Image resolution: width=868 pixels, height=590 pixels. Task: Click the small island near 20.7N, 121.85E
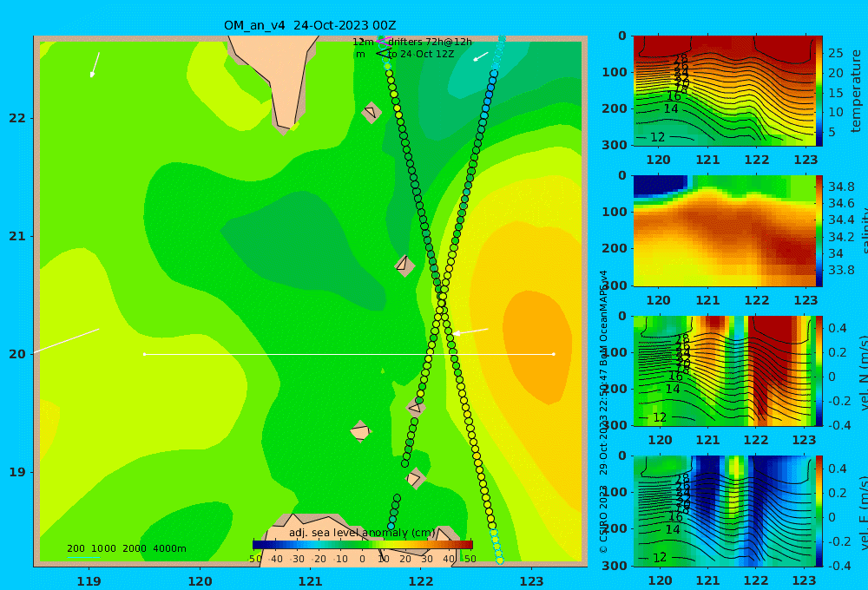[x=404, y=265]
